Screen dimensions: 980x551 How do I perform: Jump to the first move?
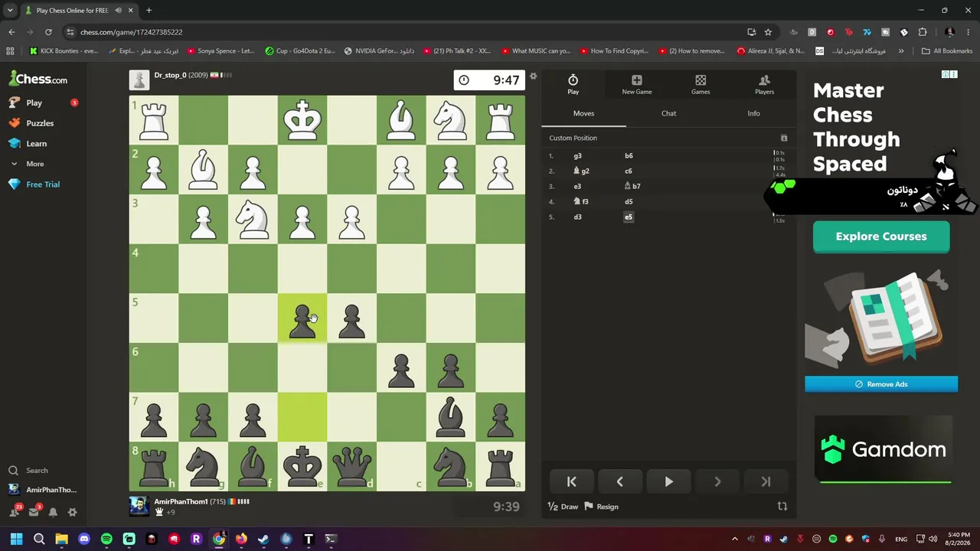tap(571, 481)
